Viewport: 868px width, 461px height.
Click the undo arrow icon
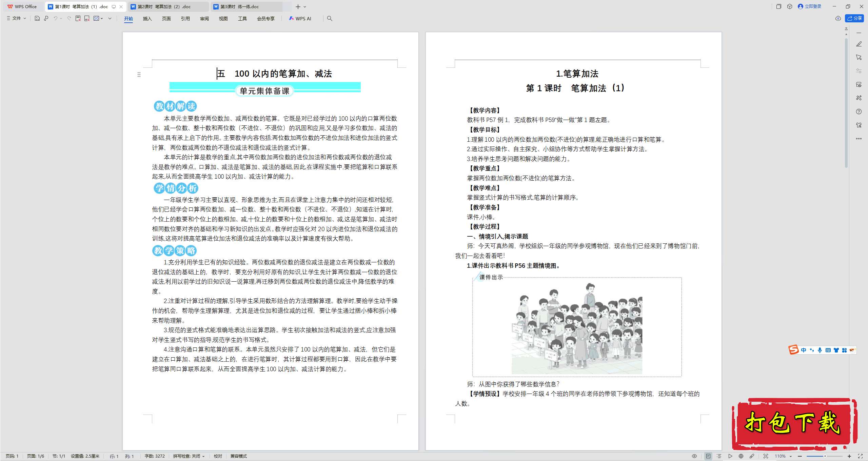(x=55, y=18)
